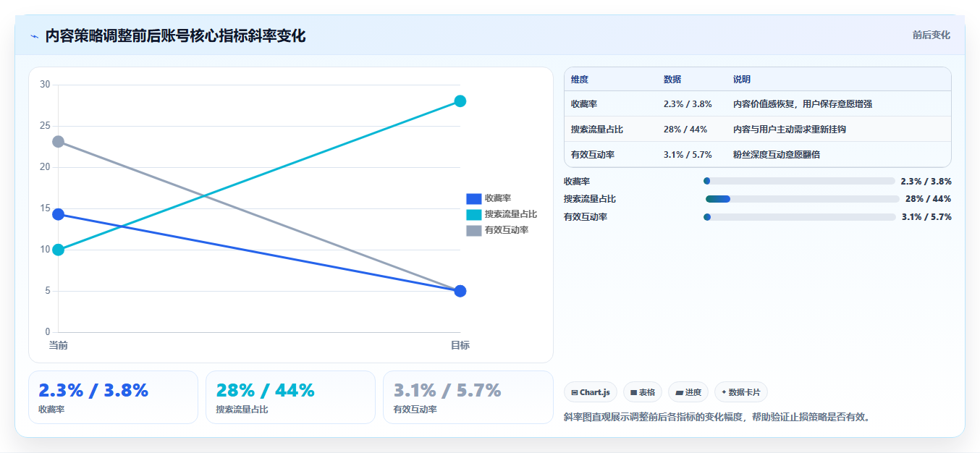The height and width of the screenshot is (453, 980).
Task: Select the 搜索流量占比 data point at 目标
Action: click(460, 101)
